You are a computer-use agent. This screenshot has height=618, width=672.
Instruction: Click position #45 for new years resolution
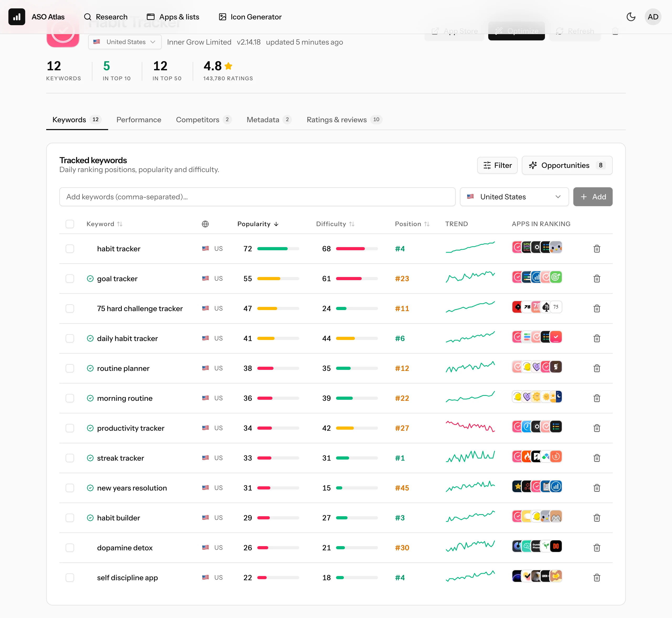[402, 488]
